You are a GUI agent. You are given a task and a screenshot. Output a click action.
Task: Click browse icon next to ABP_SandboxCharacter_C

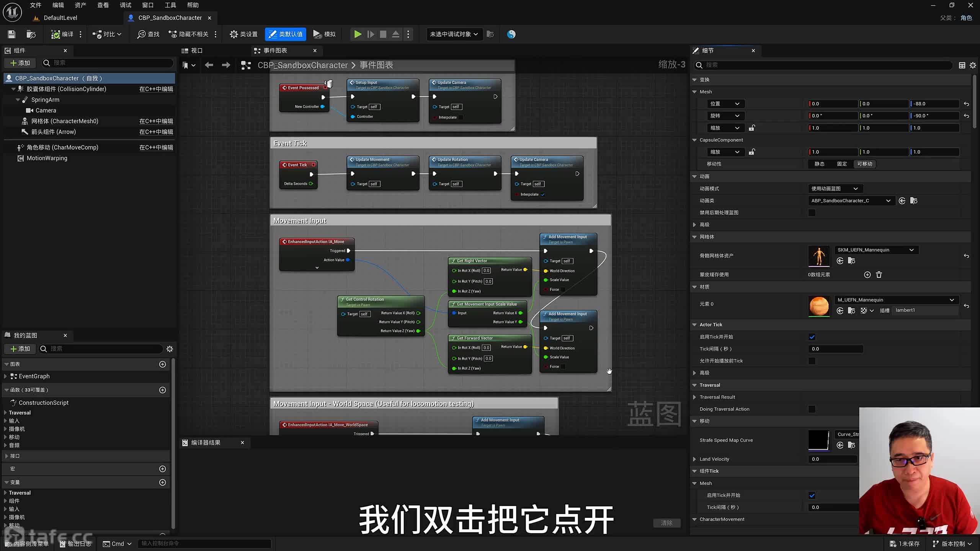(914, 201)
